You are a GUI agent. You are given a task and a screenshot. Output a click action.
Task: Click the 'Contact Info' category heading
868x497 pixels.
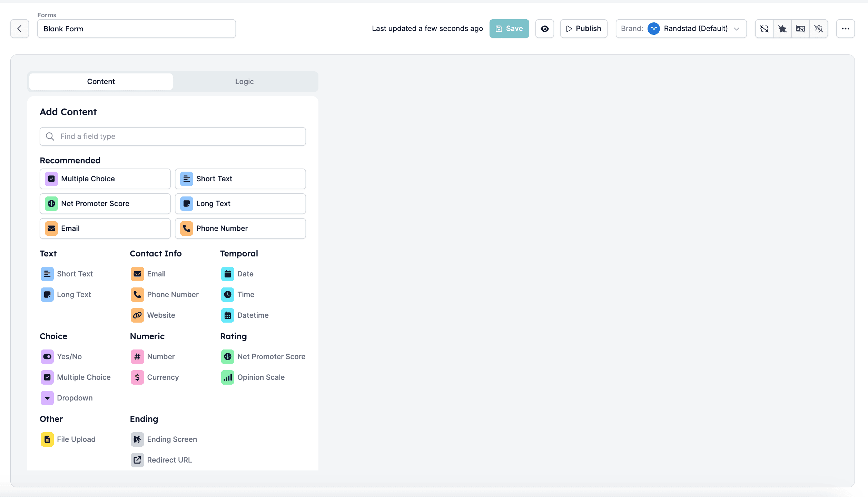pyautogui.click(x=156, y=254)
